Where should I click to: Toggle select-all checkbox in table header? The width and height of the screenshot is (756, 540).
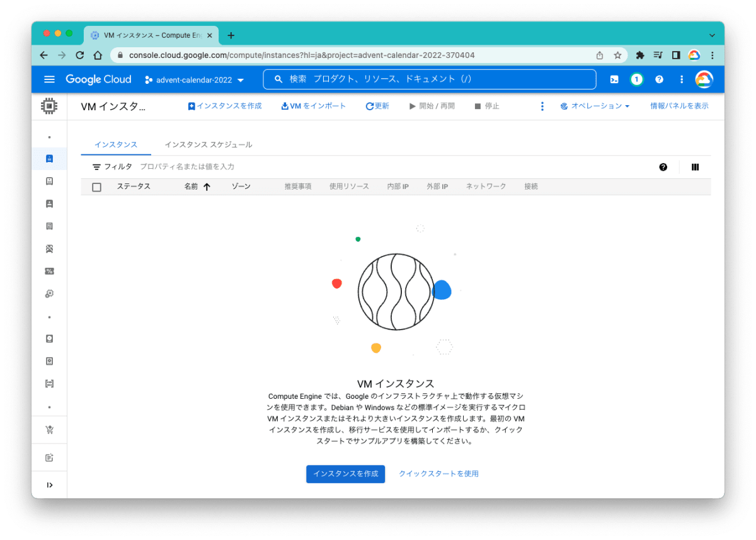(x=96, y=187)
